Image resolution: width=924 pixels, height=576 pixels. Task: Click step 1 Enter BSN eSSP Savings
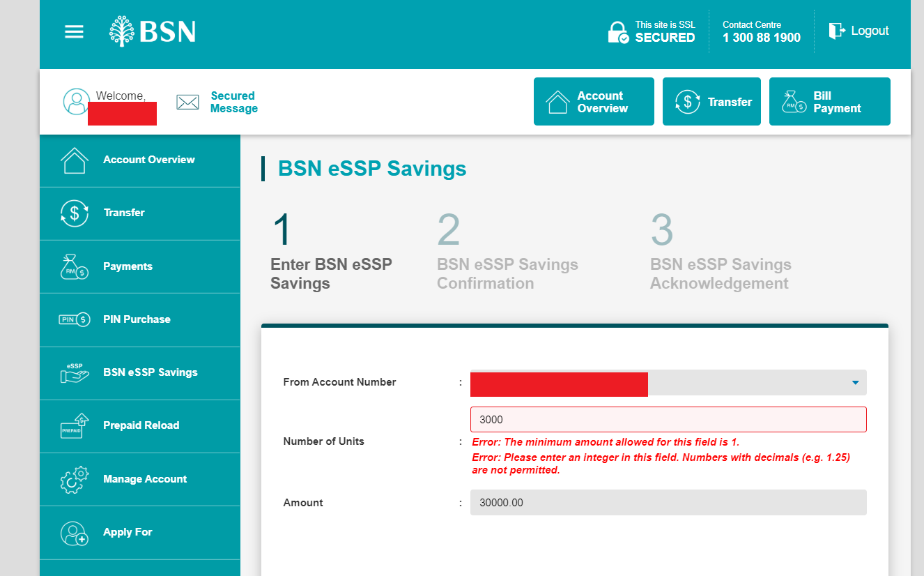(331, 251)
